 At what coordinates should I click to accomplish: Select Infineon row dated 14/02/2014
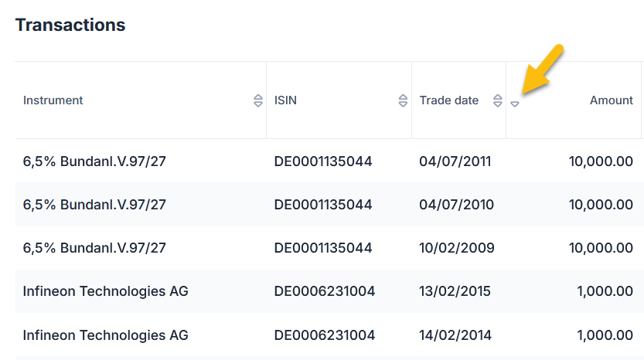[x=329, y=335]
